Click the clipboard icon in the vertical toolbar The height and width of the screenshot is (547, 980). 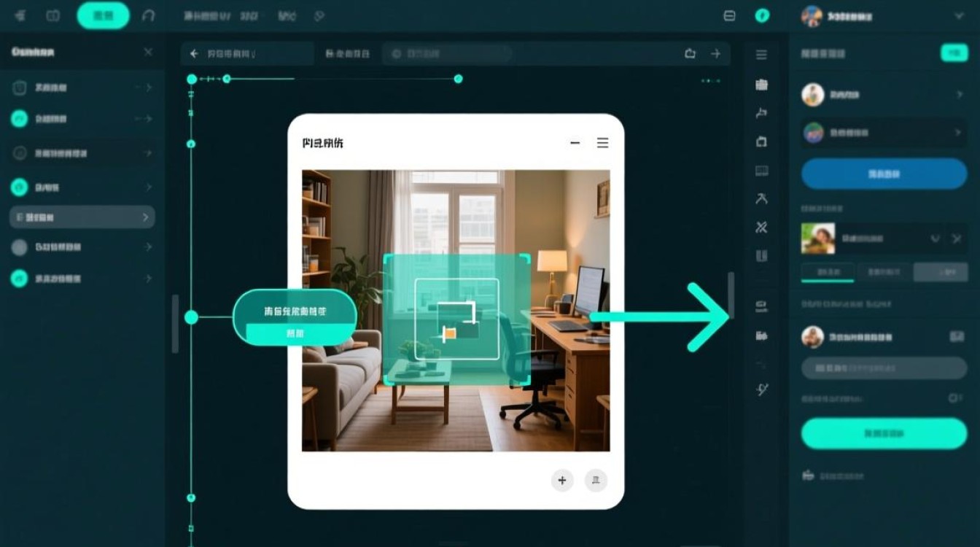761,85
